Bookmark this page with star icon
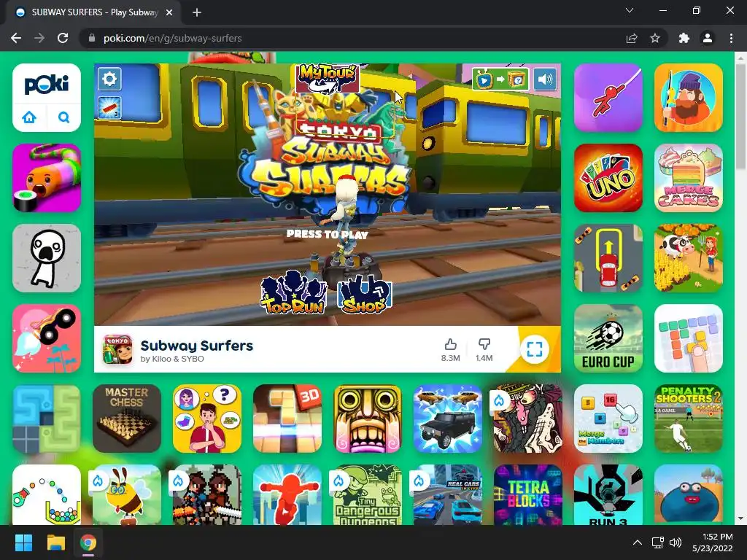Viewport: 747px width, 560px height. coord(655,38)
